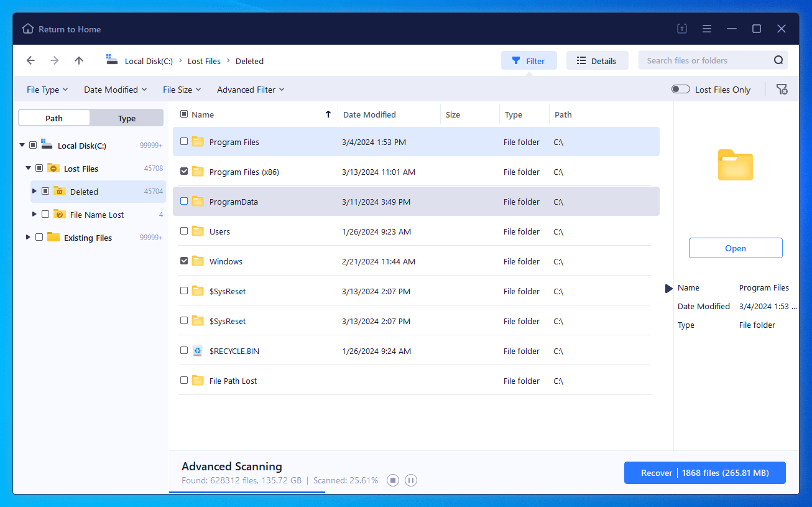Click the Return to Home icon

point(28,29)
